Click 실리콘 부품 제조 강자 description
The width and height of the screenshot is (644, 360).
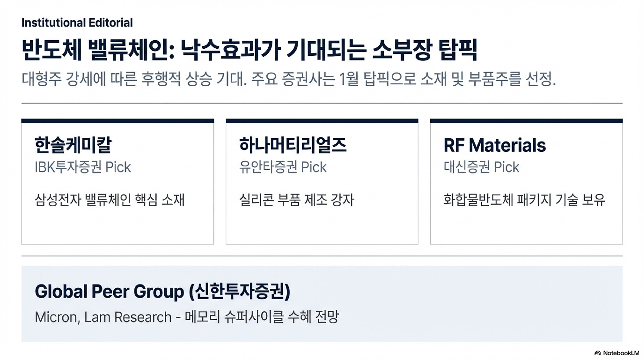[x=297, y=199]
